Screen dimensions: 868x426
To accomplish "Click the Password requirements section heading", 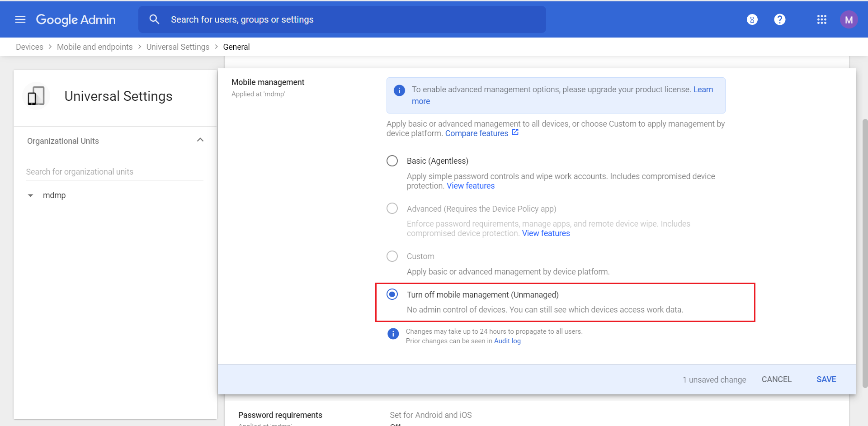I will (x=280, y=415).
